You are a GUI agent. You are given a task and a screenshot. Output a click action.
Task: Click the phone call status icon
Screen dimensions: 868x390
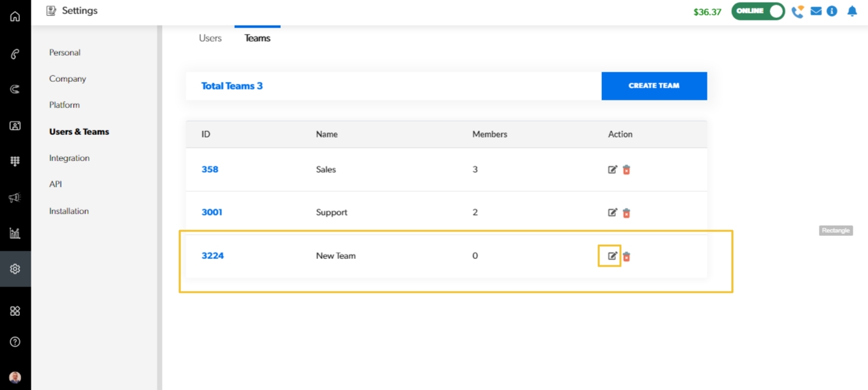tap(797, 12)
